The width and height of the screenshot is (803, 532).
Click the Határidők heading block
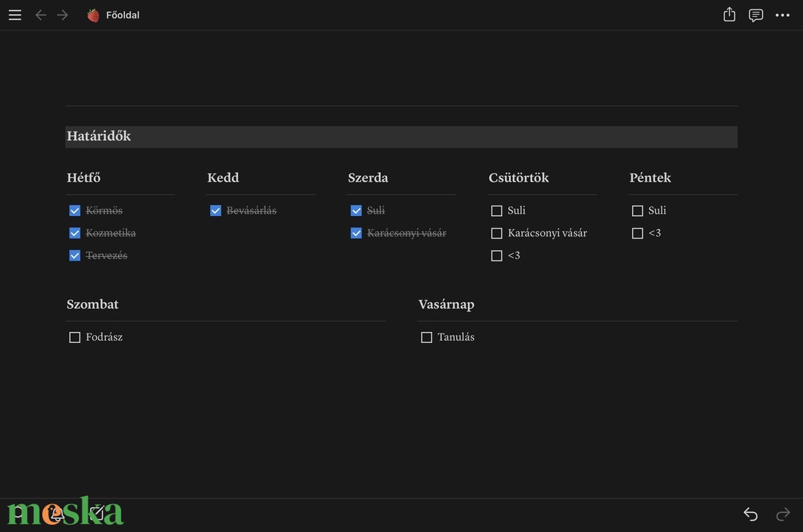(x=401, y=136)
